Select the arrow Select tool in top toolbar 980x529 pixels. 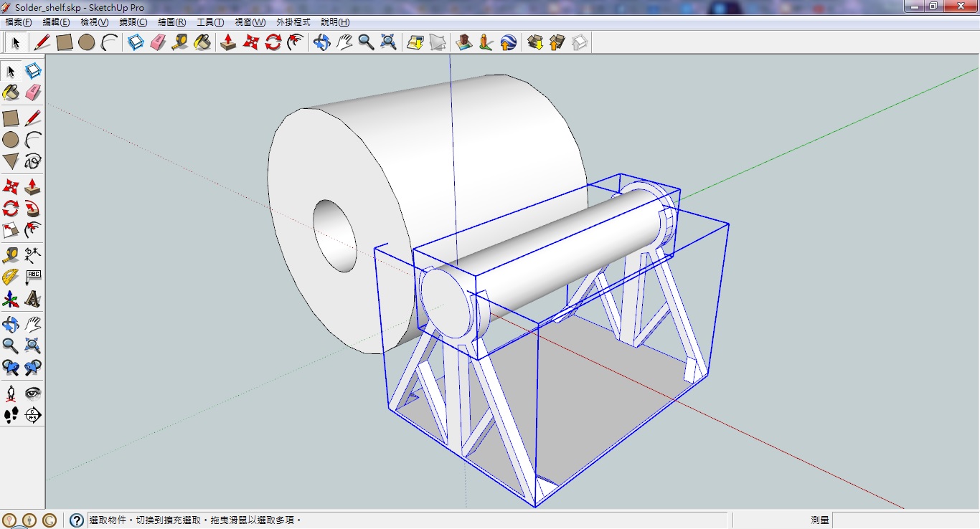pos(16,42)
